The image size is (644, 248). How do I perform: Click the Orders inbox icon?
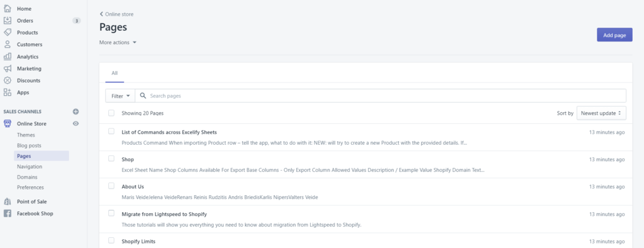[x=8, y=21]
